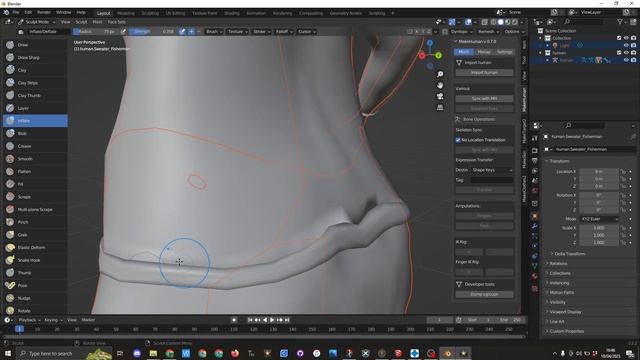Screen dimensions: 640x360
Task: Switch to the Modeling workspace tab
Action: 126,13
